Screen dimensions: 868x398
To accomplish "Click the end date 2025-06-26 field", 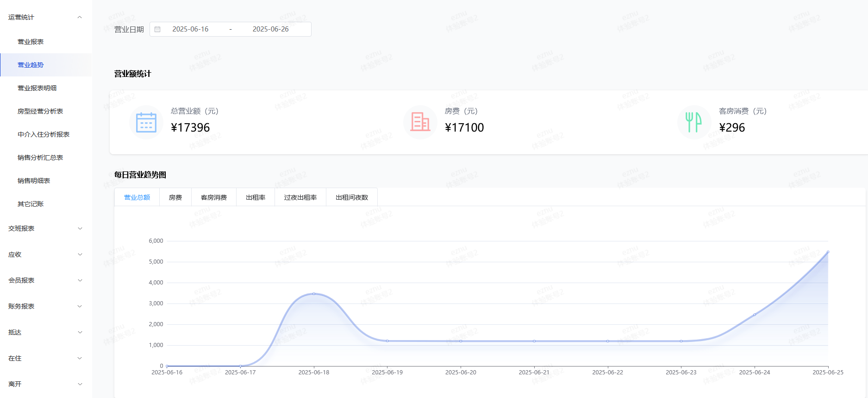I will [270, 29].
